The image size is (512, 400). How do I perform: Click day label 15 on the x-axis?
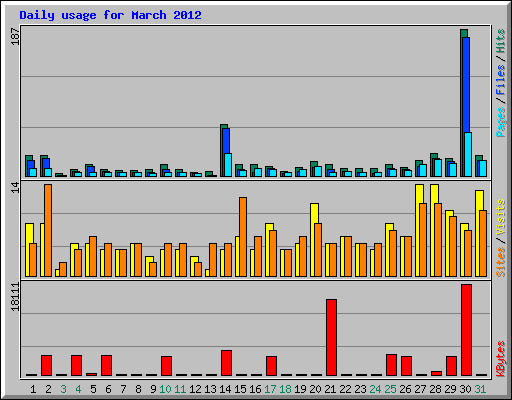[240, 389]
